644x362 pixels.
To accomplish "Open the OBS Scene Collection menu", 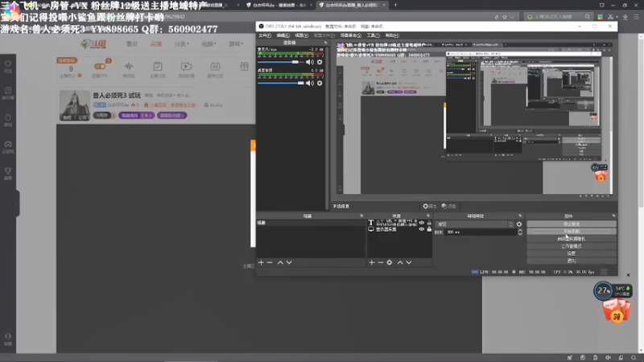I will [x=350, y=35].
